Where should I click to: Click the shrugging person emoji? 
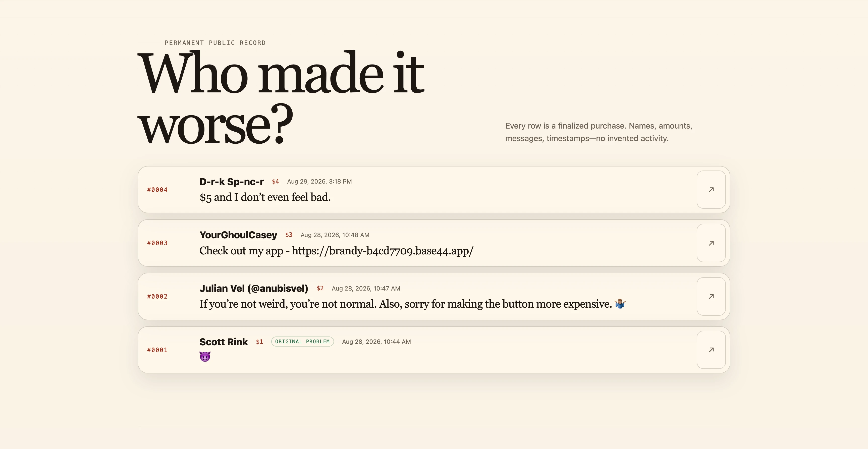(620, 304)
